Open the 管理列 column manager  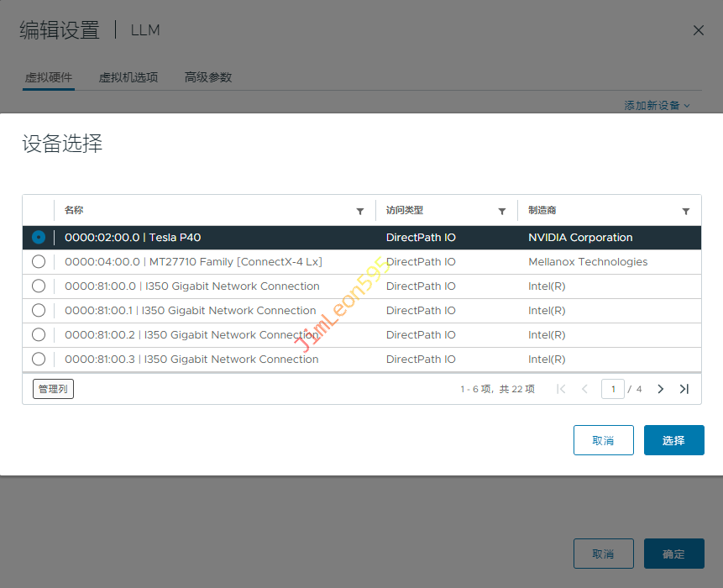53,389
